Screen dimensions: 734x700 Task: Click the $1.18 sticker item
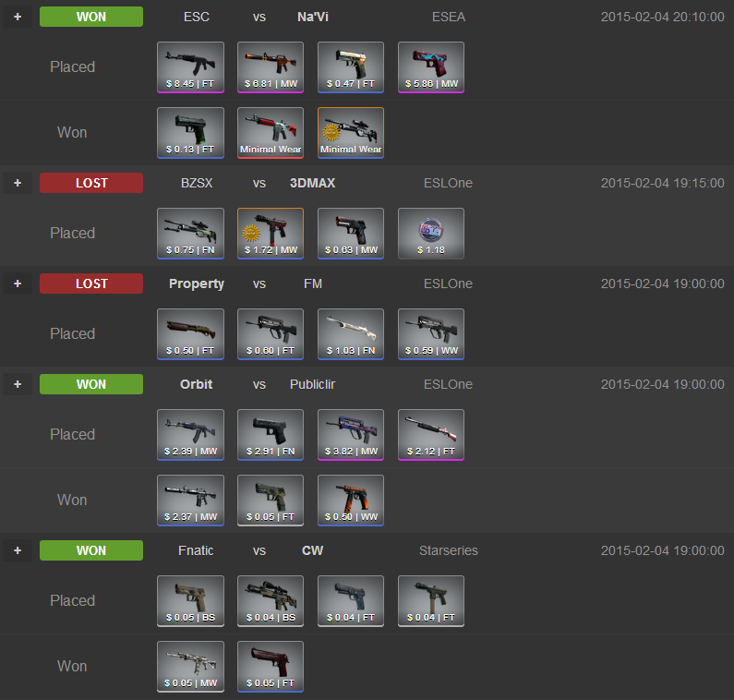click(431, 234)
